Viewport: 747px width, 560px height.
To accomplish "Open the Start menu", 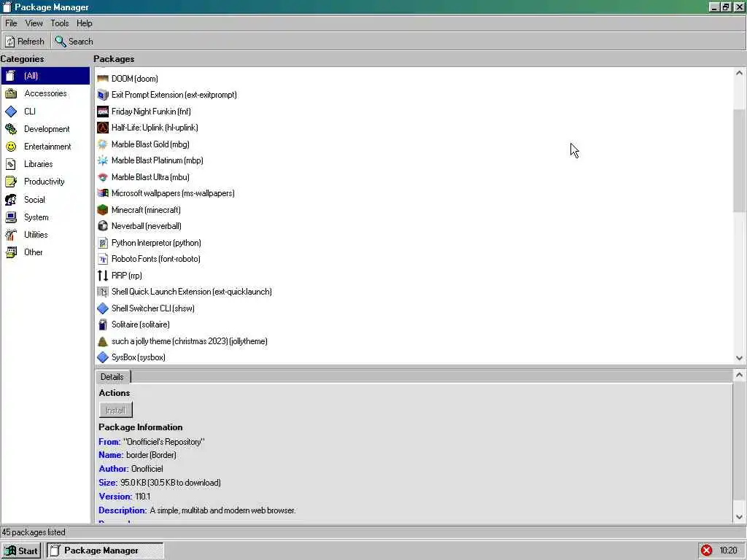I will (21, 551).
